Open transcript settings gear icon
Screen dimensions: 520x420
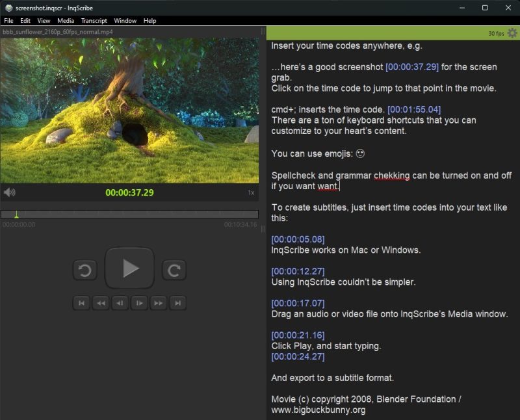point(512,33)
